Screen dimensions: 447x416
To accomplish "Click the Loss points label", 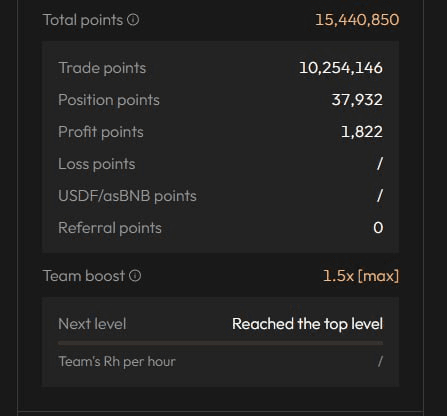I will (x=97, y=164).
